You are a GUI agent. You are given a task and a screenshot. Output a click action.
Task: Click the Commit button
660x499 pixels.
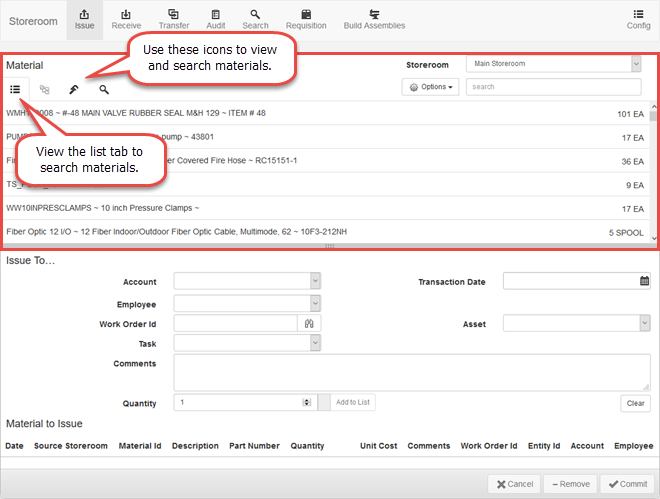[627, 484]
